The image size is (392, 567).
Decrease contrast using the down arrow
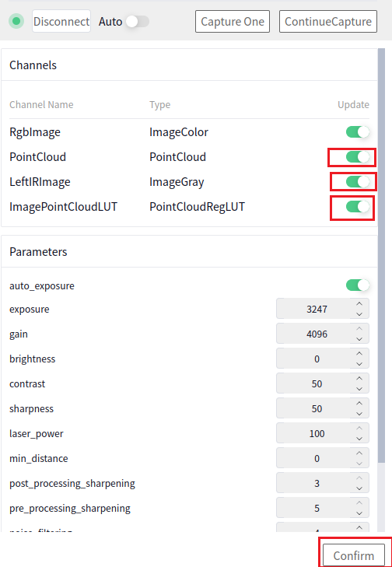[359, 389]
